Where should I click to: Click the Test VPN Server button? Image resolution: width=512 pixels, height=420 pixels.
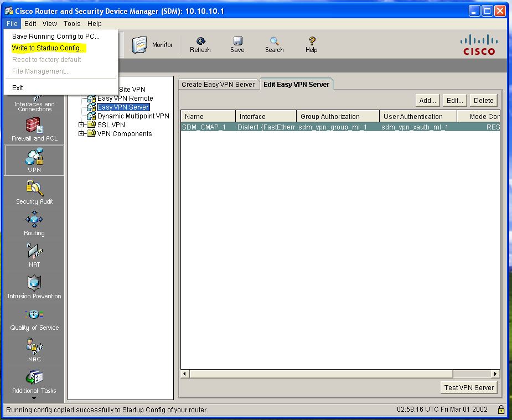click(469, 388)
